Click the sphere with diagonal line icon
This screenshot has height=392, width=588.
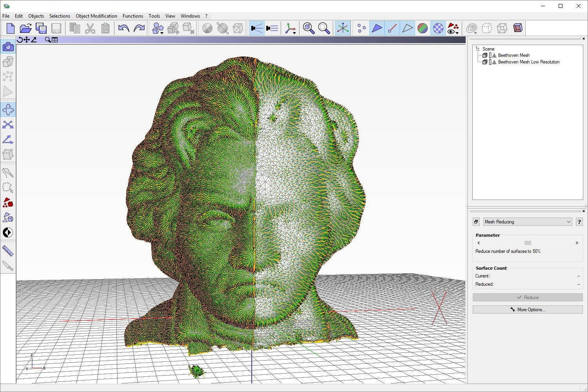click(222, 28)
